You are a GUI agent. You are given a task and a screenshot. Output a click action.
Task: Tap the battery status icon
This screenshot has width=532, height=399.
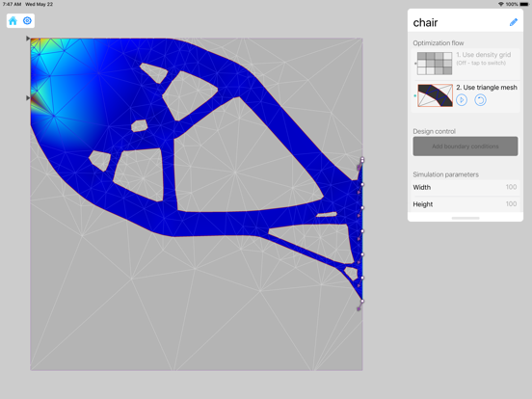click(x=524, y=4)
